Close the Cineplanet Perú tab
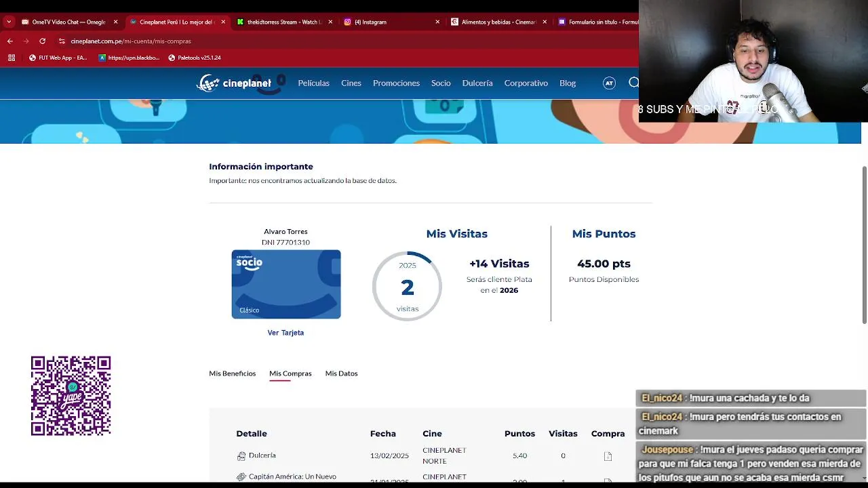868x488 pixels. pyautogui.click(x=223, y=22)
